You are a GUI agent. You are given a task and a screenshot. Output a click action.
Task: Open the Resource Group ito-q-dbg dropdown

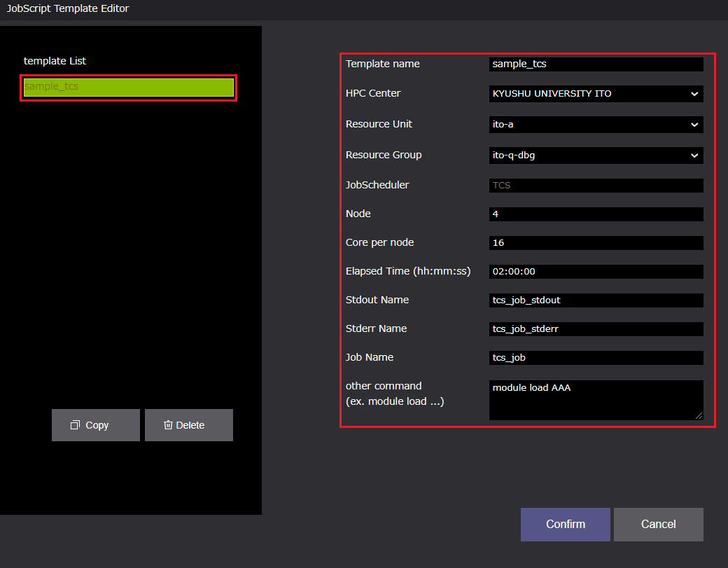[596, 155]
